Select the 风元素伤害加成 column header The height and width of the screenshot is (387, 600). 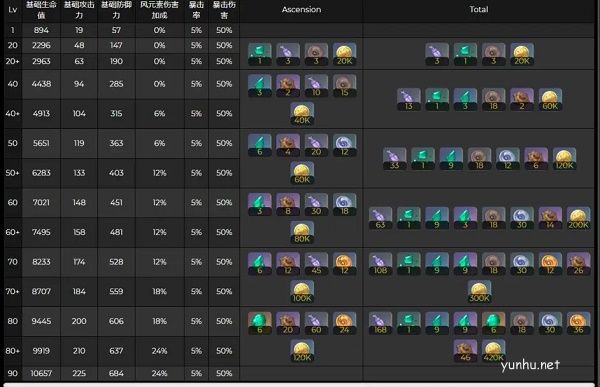159,10
